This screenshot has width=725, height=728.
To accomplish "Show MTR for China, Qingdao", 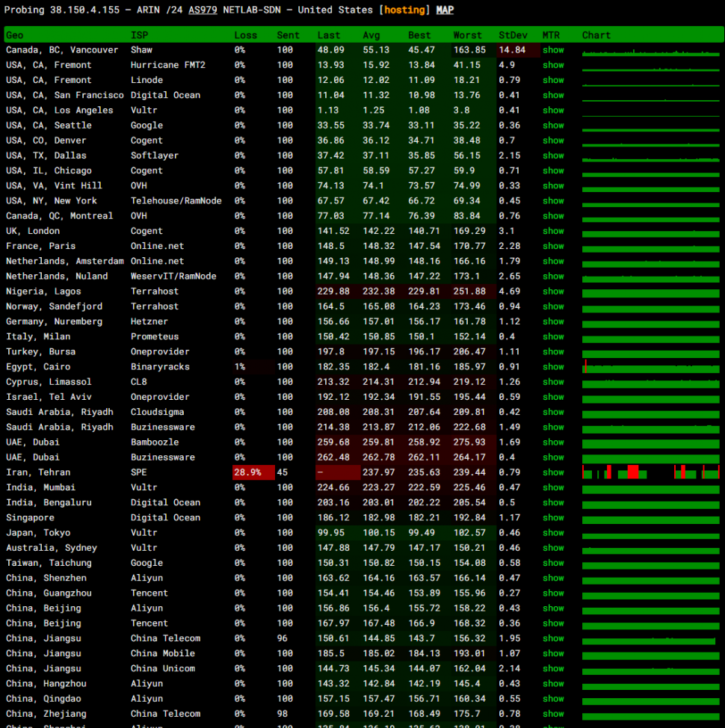I will [x=553, y=699].
